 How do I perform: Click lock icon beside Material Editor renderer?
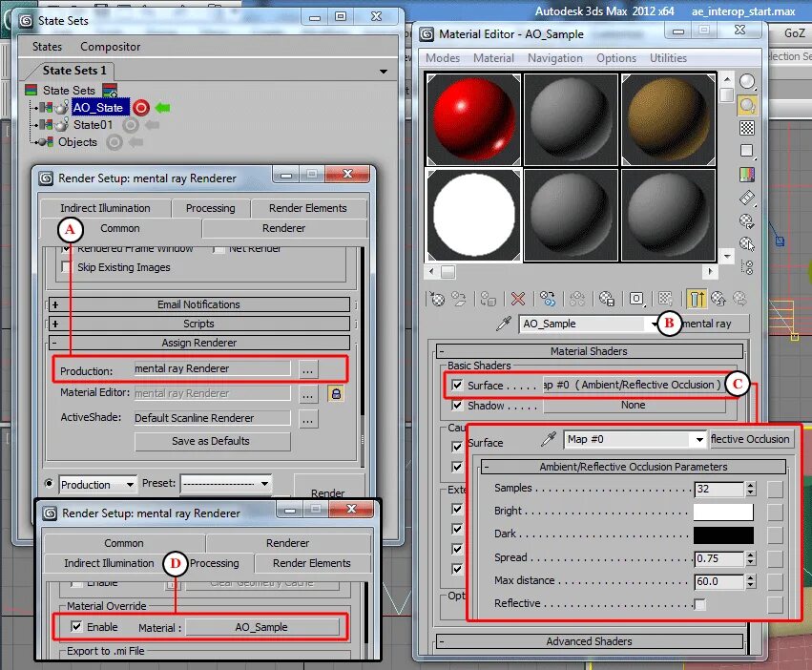pyautogui.click(x=336, y=394)
